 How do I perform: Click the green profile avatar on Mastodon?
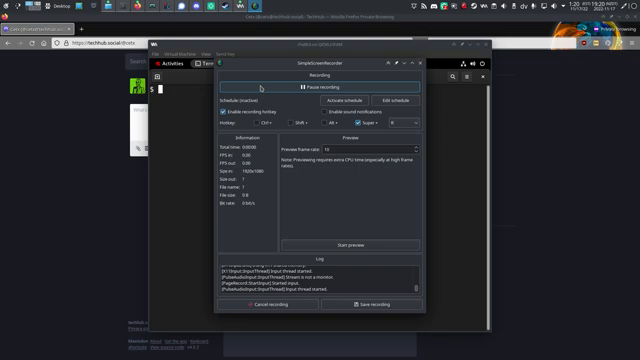click(138, 86)
